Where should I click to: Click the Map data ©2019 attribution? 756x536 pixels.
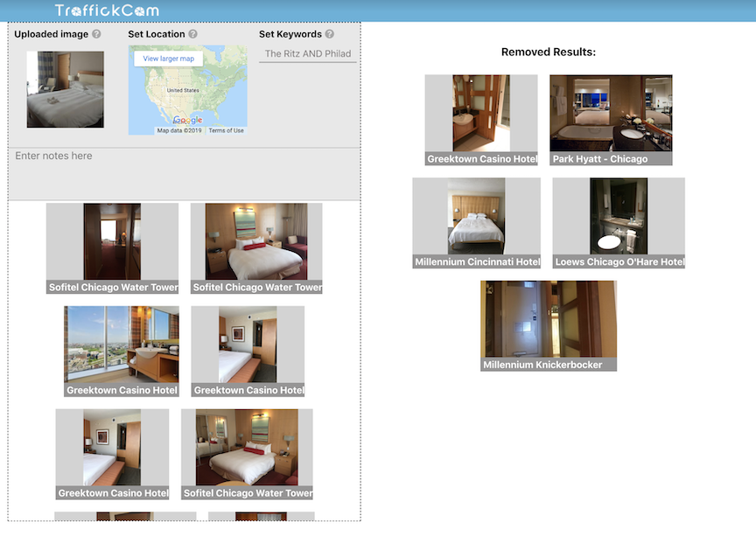tap(179, 130)
